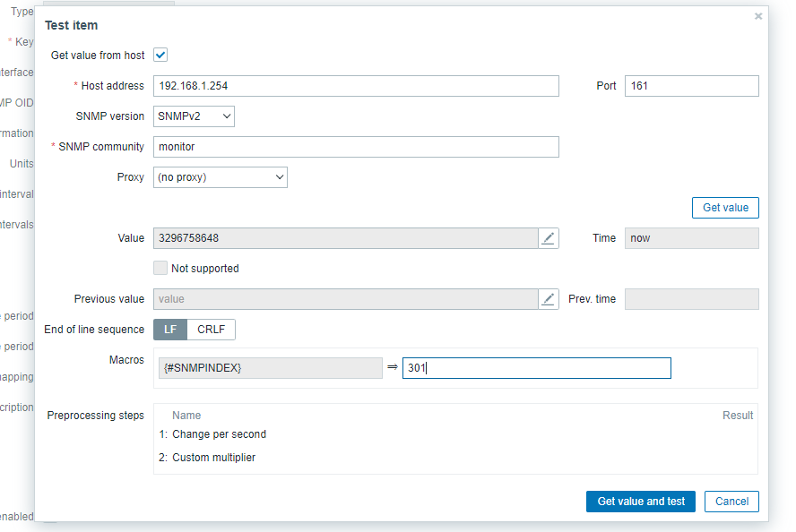Image resolution: width=796 pixels, height=532 pixels.
Task: Cancel the Test item dialog
Action: 731,502
